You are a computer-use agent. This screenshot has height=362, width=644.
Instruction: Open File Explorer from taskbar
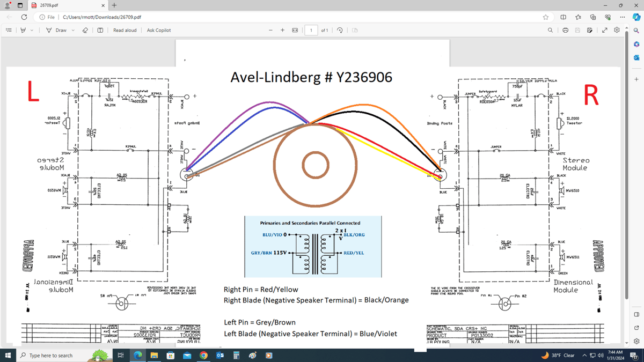pyautogui.click(x=154, y=356)
